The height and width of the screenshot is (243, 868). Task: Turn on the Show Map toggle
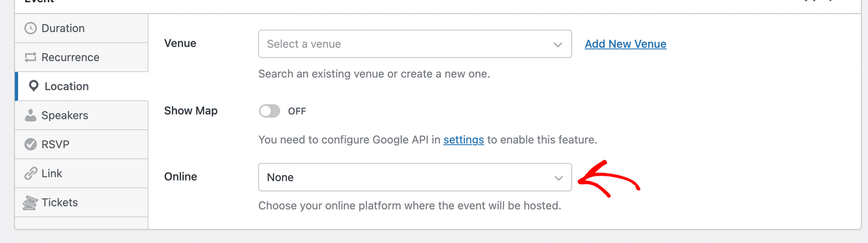tap(270, 111)
